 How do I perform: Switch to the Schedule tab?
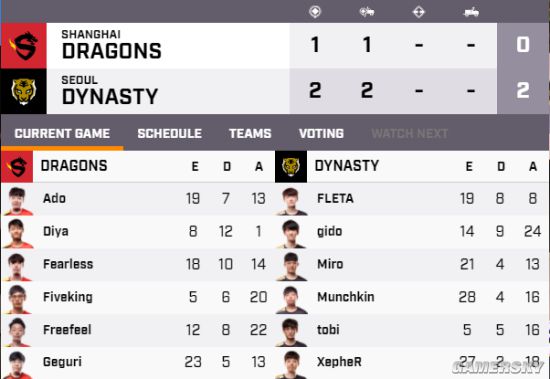tap(169, 133)
